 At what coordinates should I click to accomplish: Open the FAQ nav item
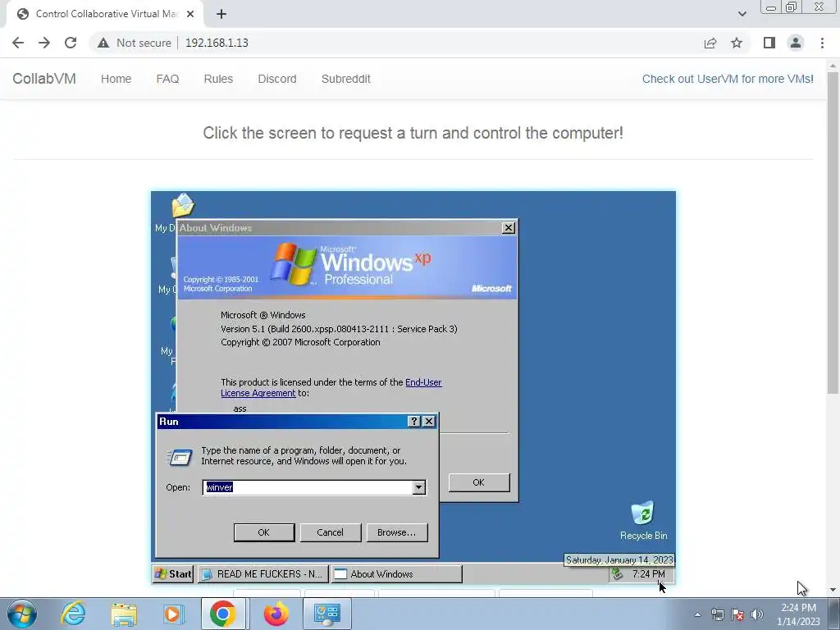click(167, 79)
